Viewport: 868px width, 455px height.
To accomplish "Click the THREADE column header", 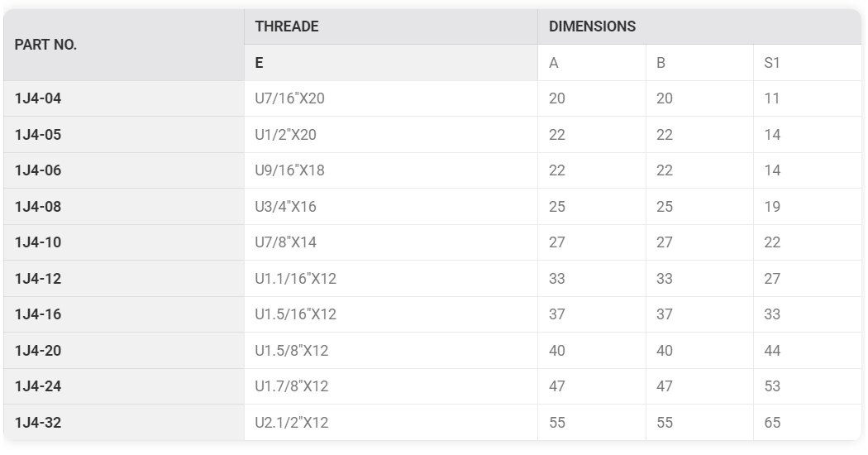I will pos(287,26).
